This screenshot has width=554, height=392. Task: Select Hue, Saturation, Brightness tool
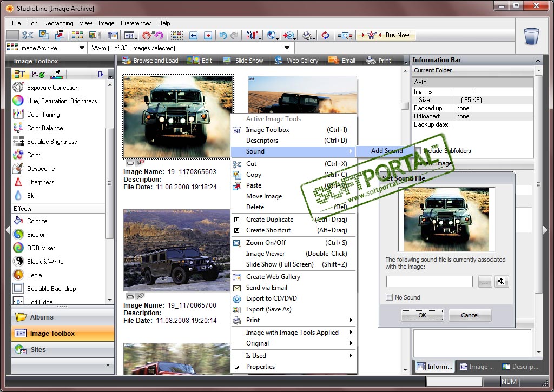point(62,101)
